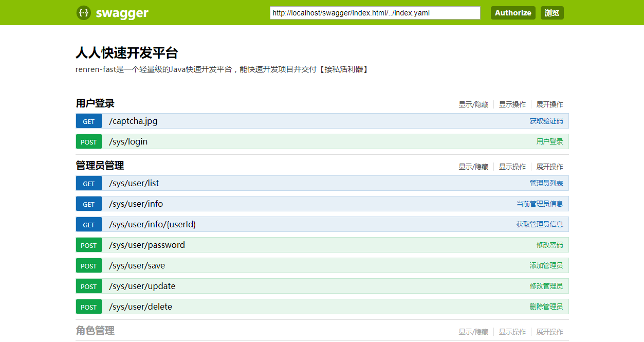
Task: Open the /sys/login endpoint path
Action: pos(128,142)
